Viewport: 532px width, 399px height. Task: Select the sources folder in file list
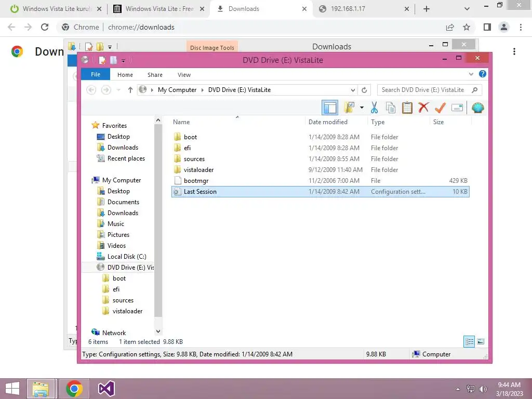click(321, 159)
